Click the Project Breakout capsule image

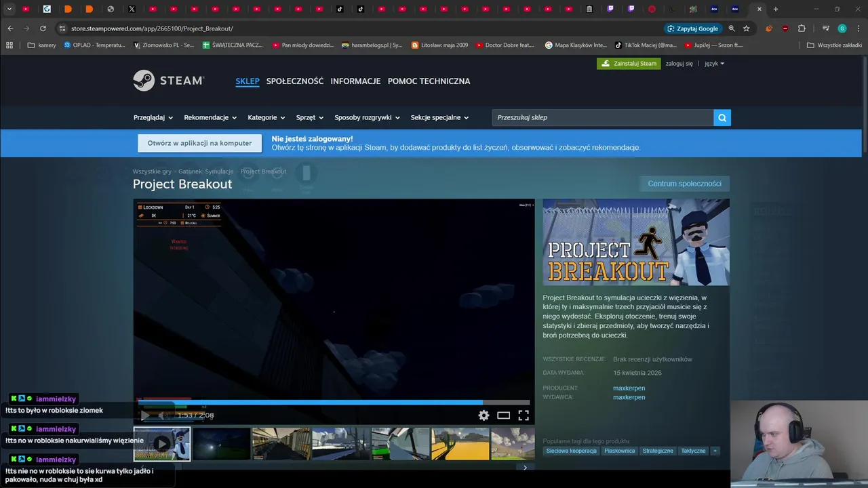click(636, 242)
